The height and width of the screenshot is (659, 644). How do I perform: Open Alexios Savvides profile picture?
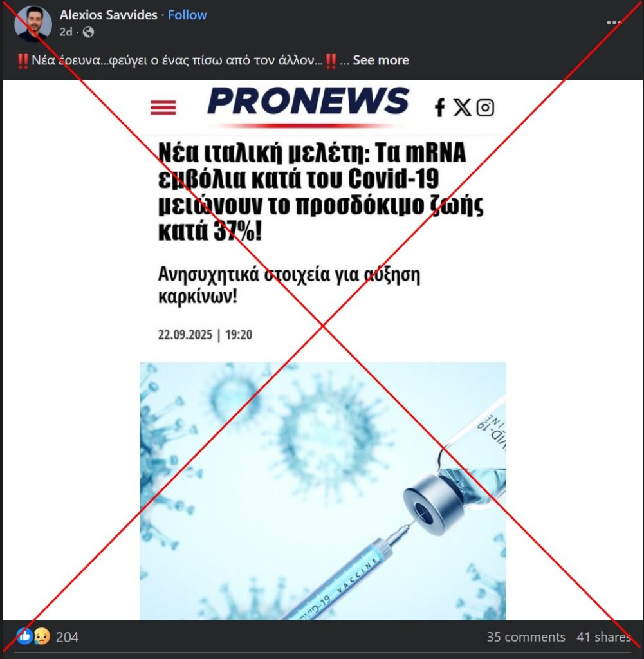tap(33, 24)
